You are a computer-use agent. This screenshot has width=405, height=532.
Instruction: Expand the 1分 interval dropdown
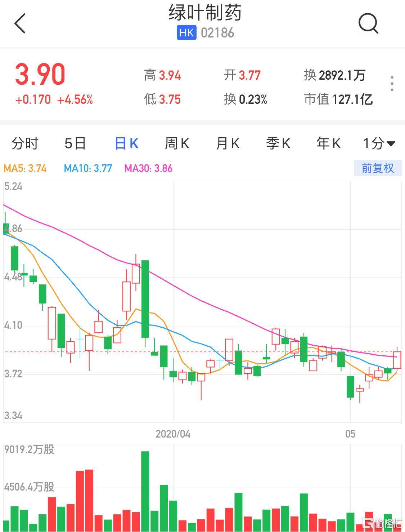click(379, 143)
